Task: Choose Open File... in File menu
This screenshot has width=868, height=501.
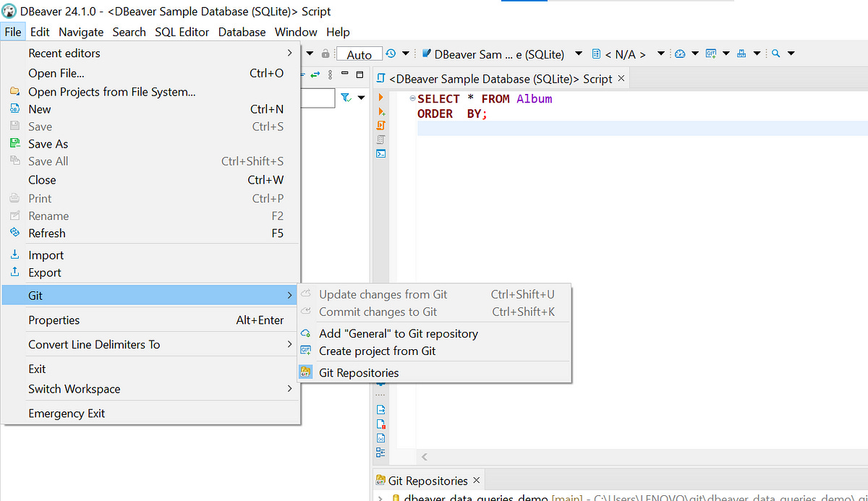Action: click(150, 73)
